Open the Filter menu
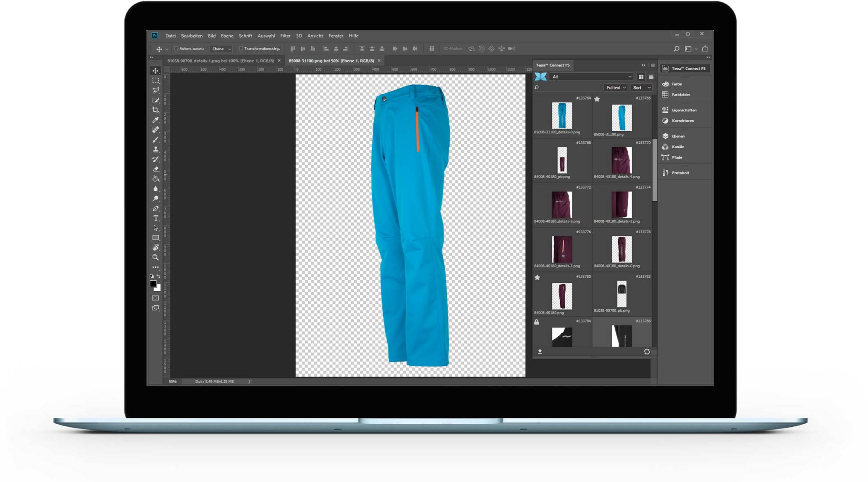This screenshot has width=868, height=482. coord(285,36)
